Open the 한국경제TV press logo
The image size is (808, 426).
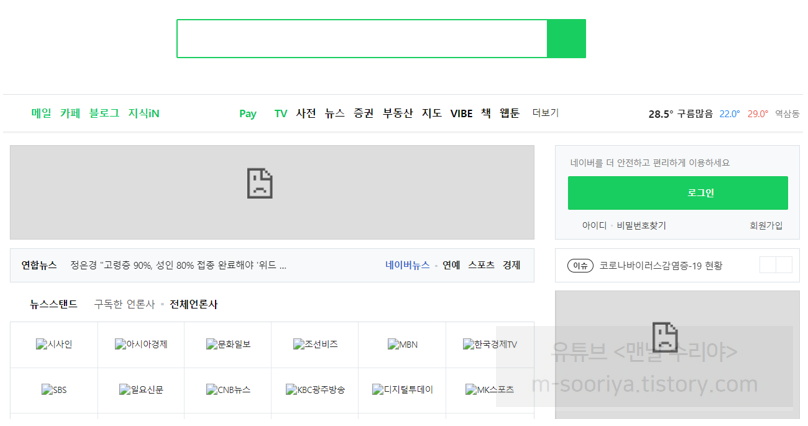point(490,345)
